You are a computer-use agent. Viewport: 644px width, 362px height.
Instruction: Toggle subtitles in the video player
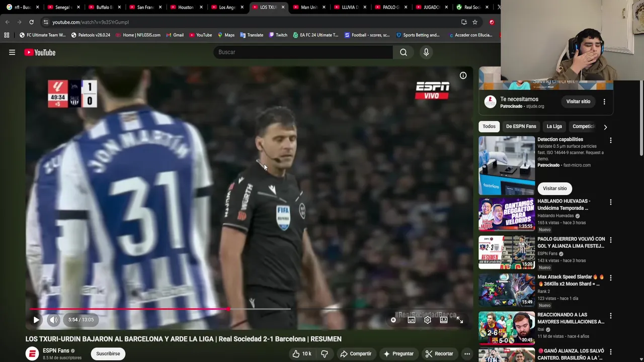(411, 320)
